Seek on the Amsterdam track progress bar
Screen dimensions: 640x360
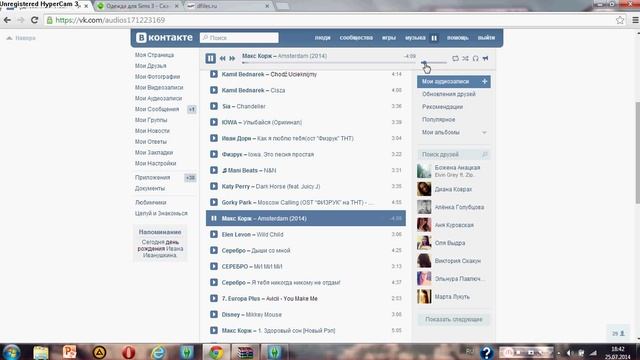pyautogui.click(x=329, y=63)
